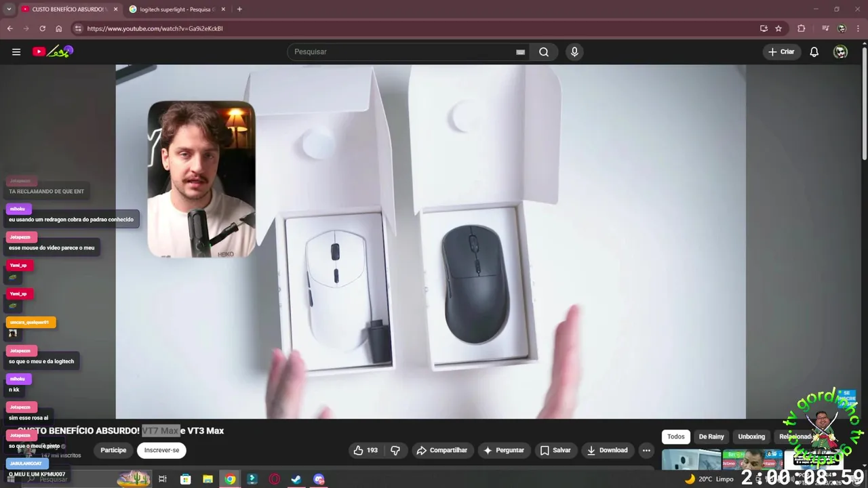Open the browser home page button
Viewport: 868px width, 488px height.
[58, 28]
